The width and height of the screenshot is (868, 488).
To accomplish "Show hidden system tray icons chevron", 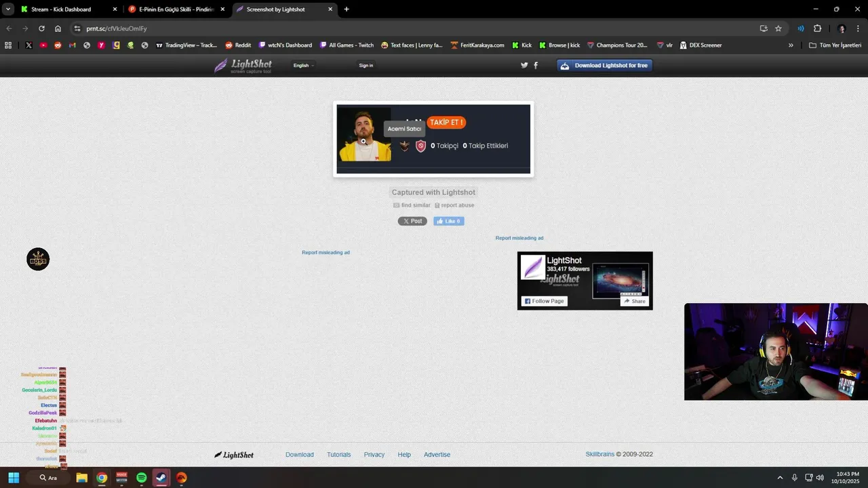I will pos(780,478).
